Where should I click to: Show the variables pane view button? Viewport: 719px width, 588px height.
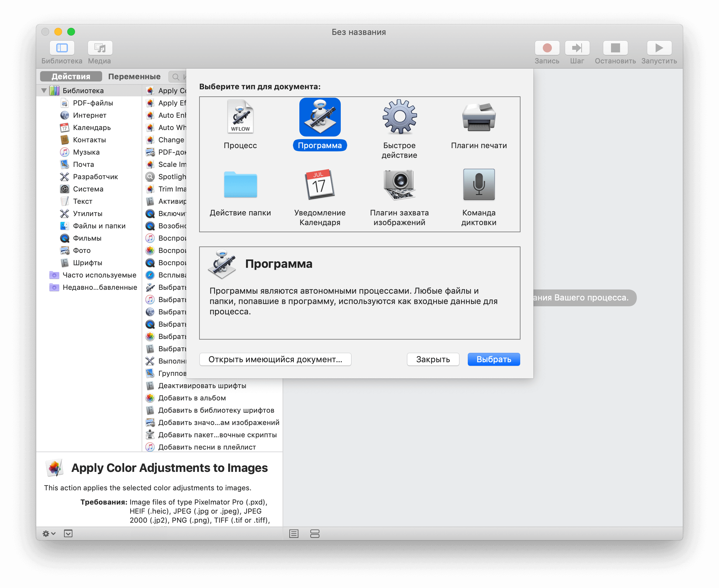click(315, 534)
